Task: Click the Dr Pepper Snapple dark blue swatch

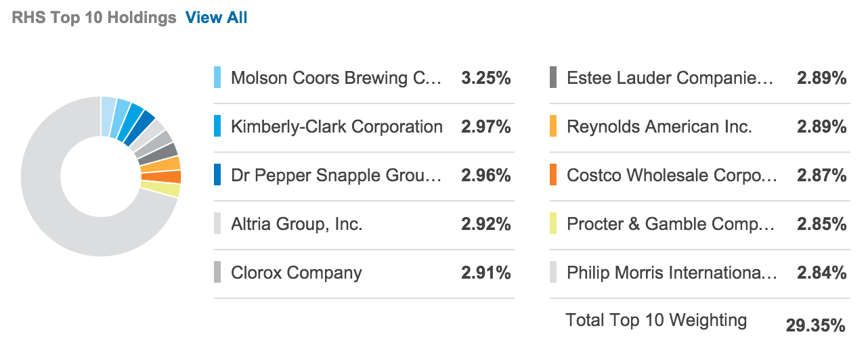Action: (x=217, y=175)
